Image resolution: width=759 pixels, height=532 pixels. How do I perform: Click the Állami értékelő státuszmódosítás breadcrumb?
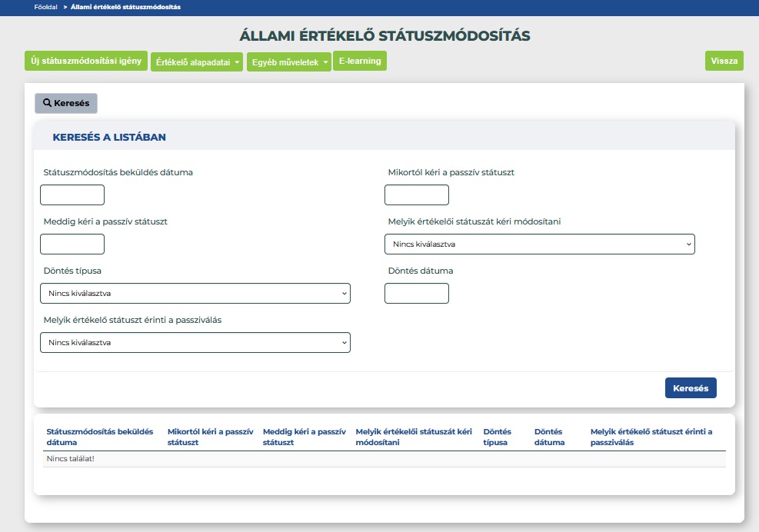click(125, 7)
